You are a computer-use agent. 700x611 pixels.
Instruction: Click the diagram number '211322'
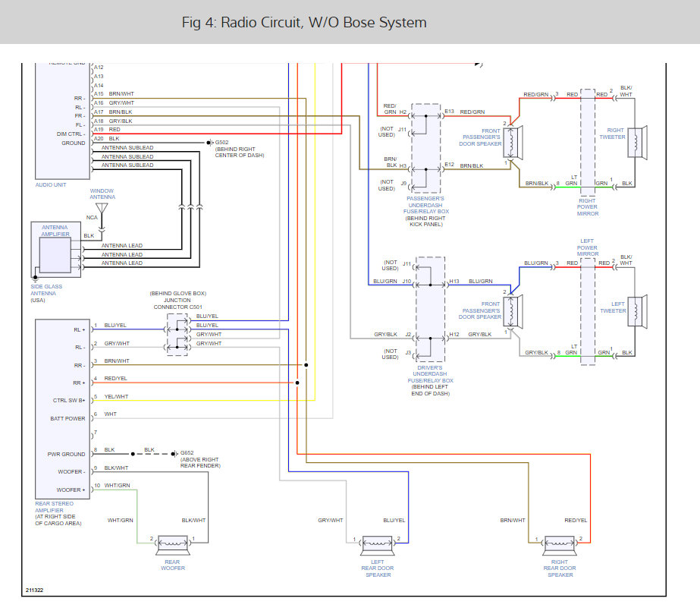pyautogui.click(x=34, y=591)
